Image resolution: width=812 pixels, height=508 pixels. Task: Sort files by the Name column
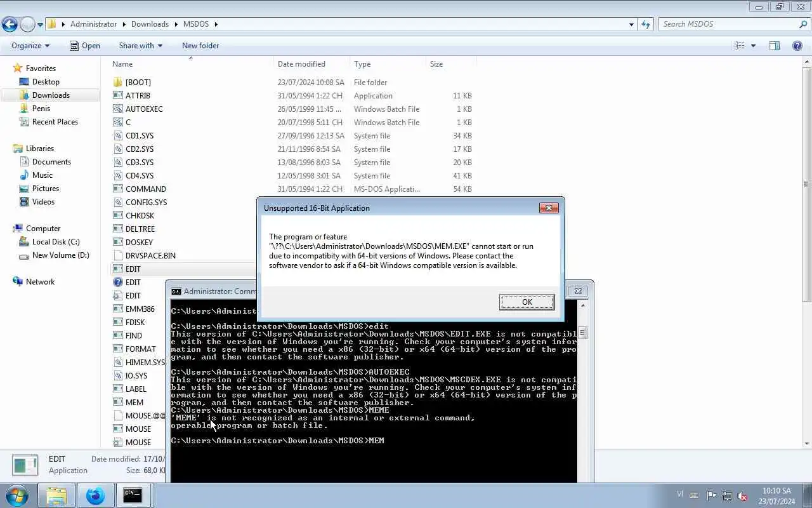pyautogui.click(x=122, y=64)
